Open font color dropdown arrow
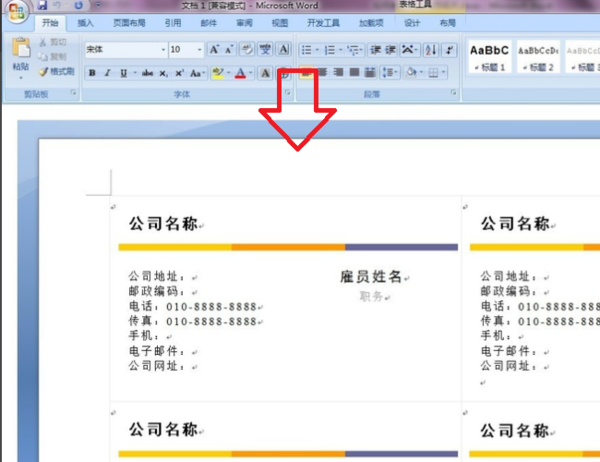This screenshot has width=600, height=462. [251, 72]
